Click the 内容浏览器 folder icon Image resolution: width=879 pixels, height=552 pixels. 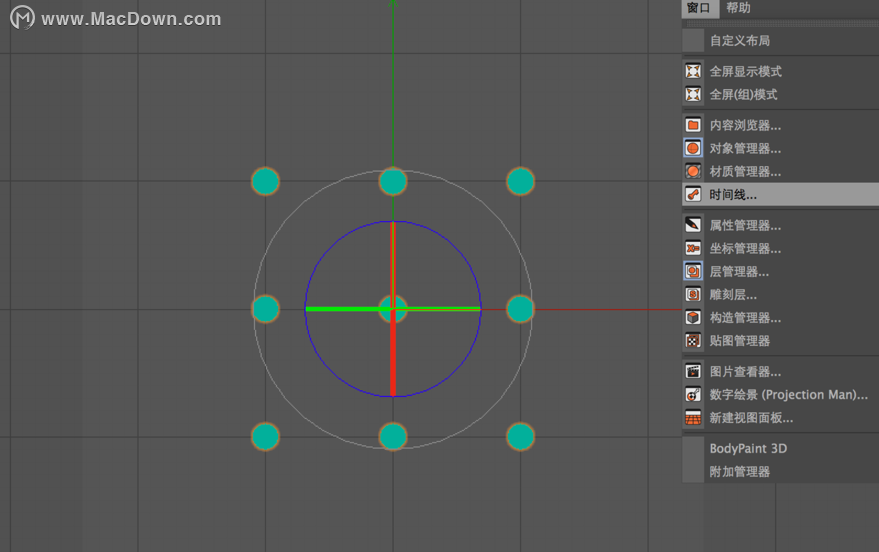(x=693, y=125)
